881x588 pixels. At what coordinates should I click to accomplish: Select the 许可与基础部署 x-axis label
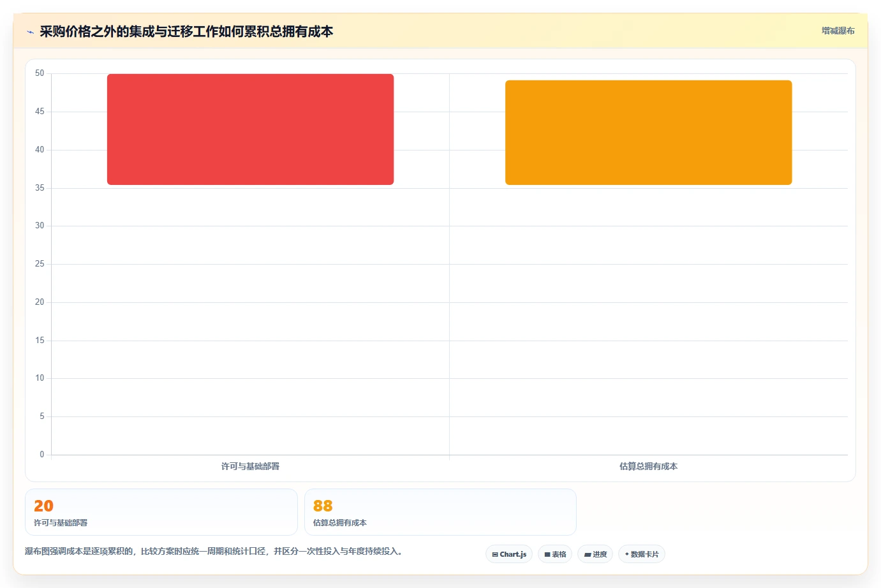(250, 466)
